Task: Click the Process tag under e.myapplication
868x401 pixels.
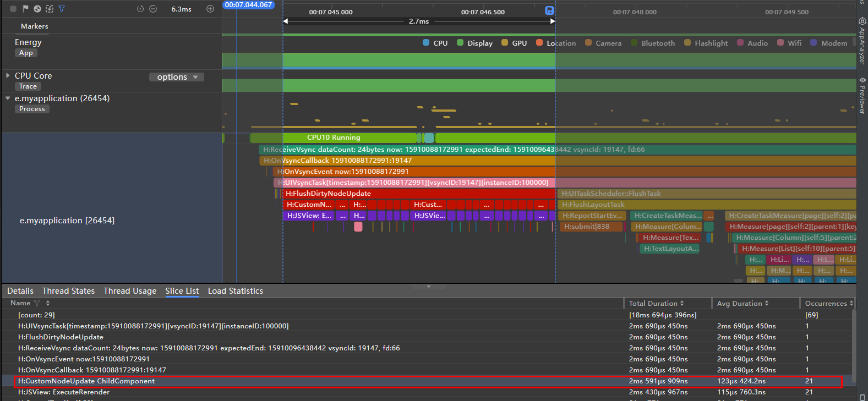Action: (x=32, y=109)
